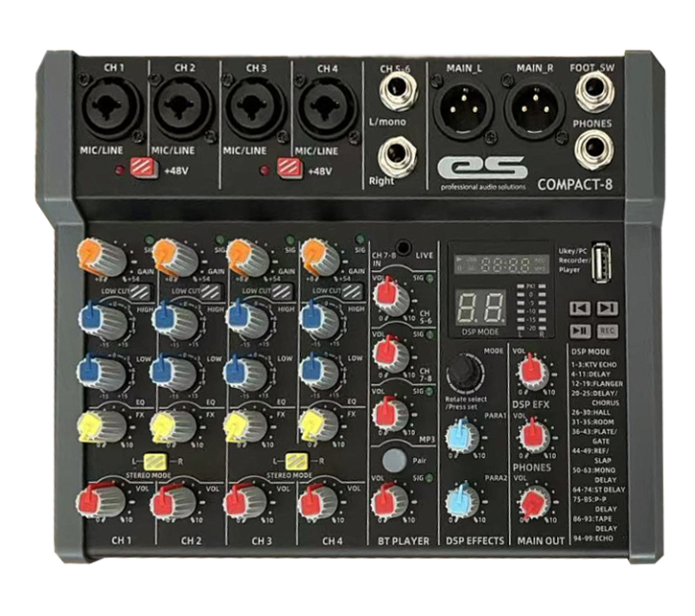Click the Ukey/PC USB port
695x616 pixels.
pos(601,262)
